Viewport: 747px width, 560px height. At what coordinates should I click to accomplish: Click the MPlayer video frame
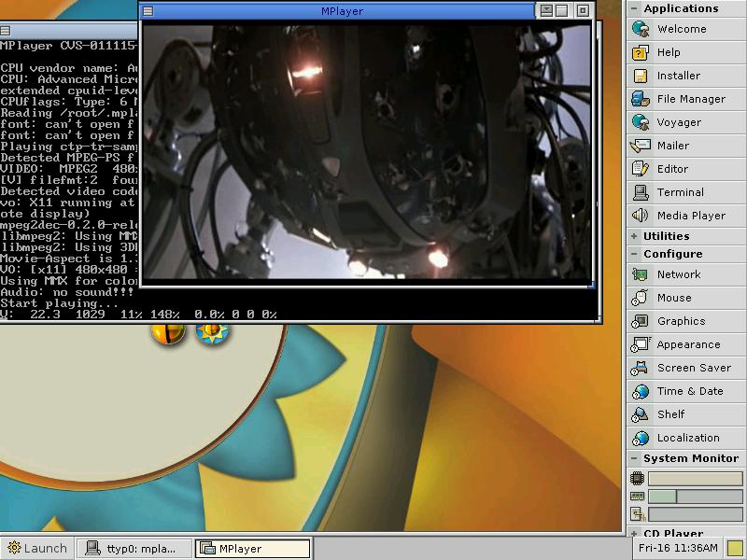click(367, 151)
